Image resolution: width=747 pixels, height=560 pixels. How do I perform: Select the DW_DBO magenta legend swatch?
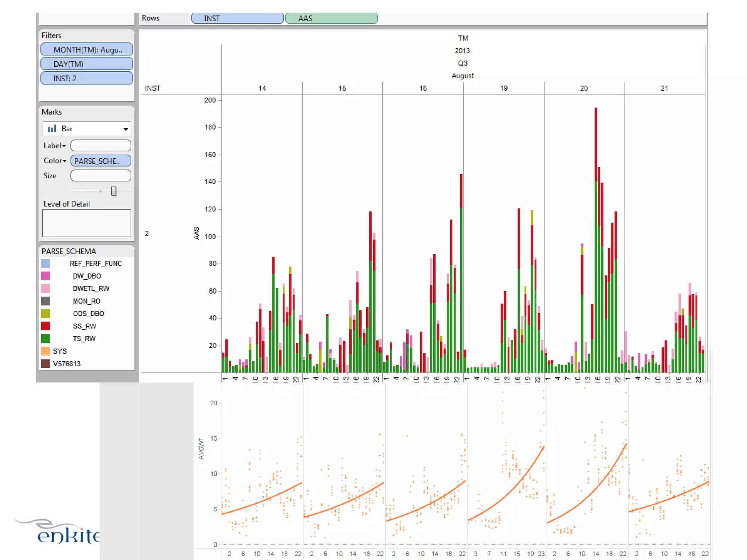point(46,276)
